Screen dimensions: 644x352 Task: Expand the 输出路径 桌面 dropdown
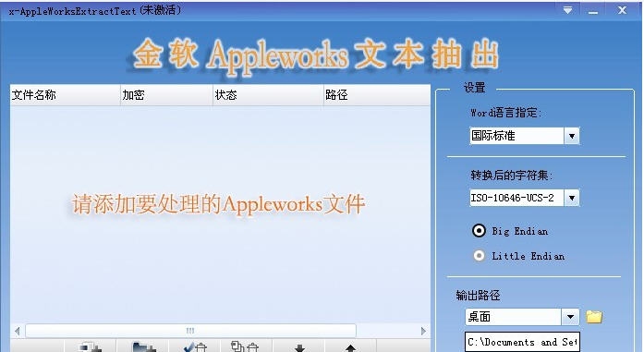click(570, 317)
